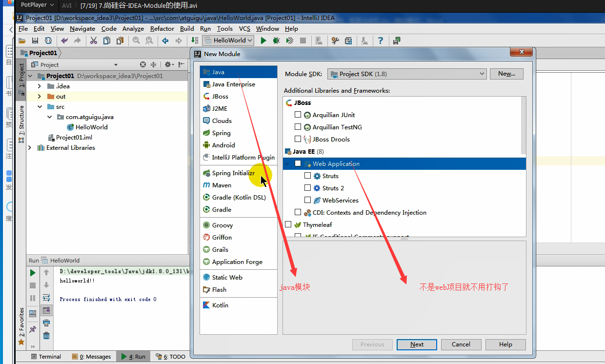Viewport: 605px width, 364px height.
Task: Click the Next button
Action: coord(417,344)
